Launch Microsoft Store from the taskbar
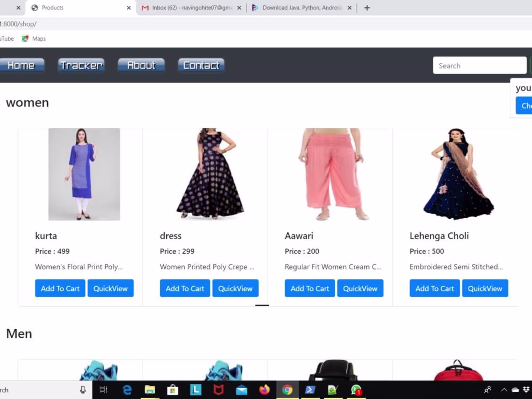 (x=173, y=390)
